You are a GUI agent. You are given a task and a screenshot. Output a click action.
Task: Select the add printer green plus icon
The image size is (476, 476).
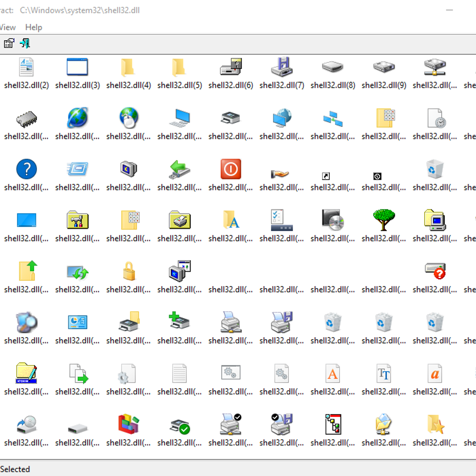[179, 320]
